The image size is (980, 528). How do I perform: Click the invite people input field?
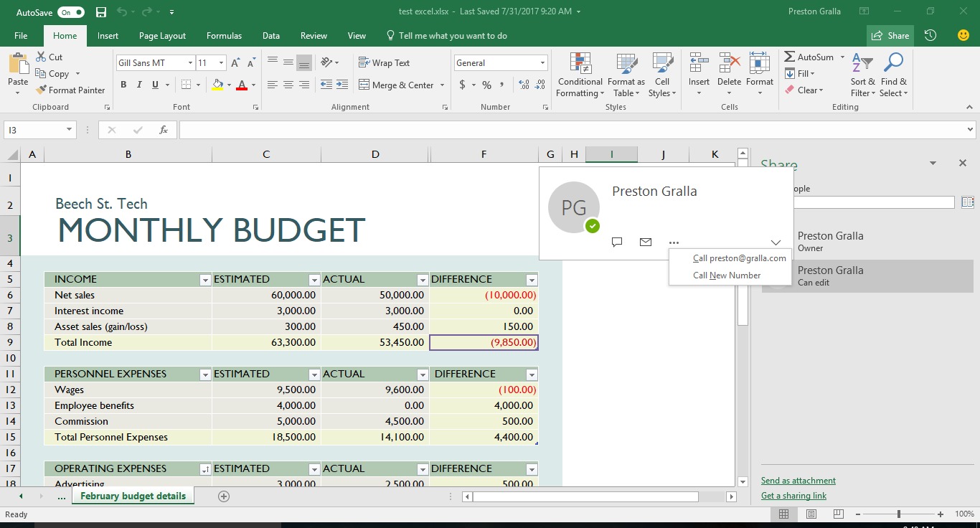pyautogui.click(x=872, y=203)
